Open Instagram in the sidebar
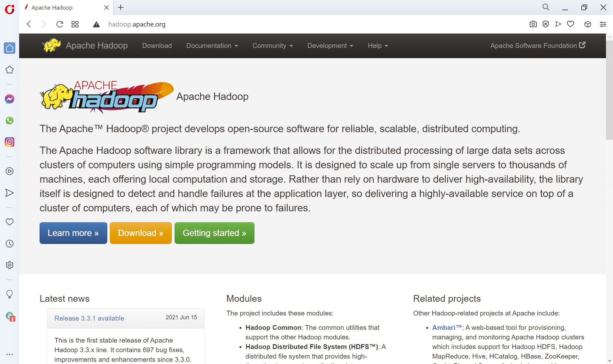 coord(10,142)
